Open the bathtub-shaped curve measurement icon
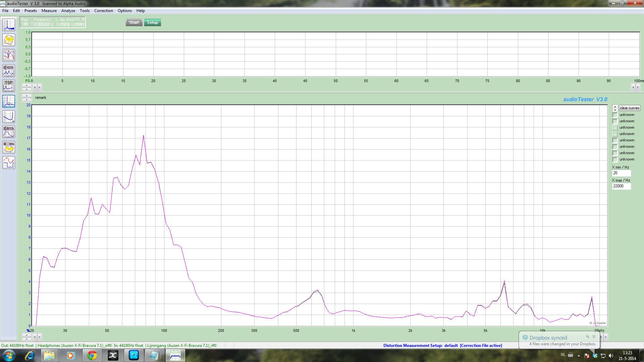Screen dimensions: 644x362 point(9,117)
